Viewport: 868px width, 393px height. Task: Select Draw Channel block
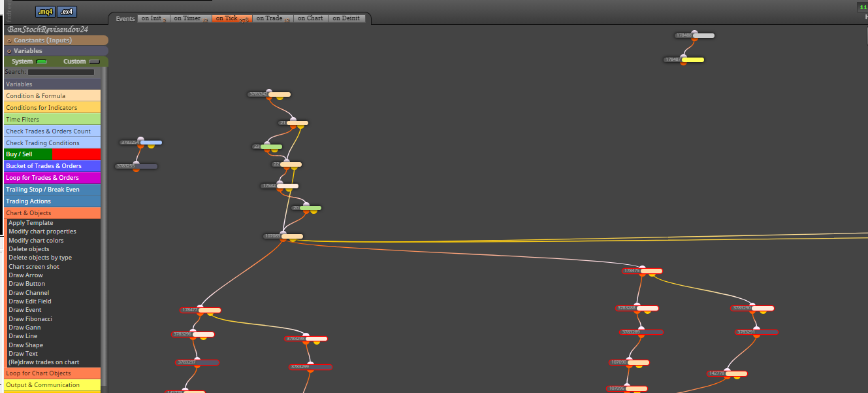click(x=29, y=293)
